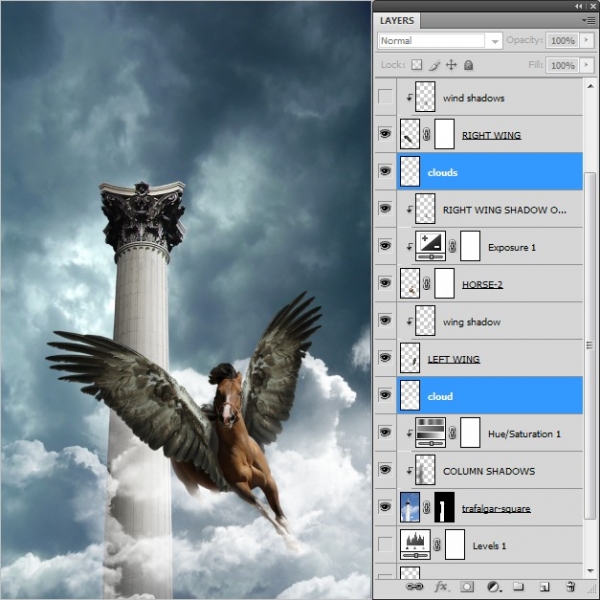Viewport: 600px width, 600px height.
Task: Show the Levels 1 layer
Action: coord(385,544)
